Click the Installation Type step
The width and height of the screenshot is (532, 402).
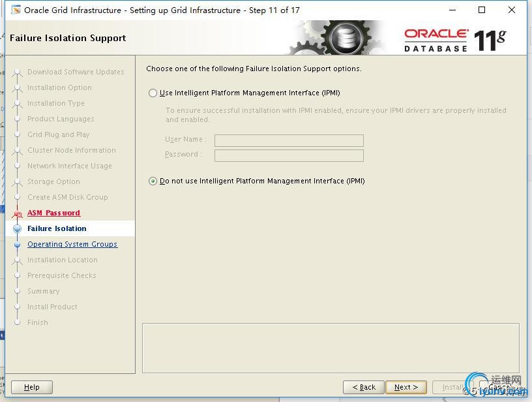[56, 103]
